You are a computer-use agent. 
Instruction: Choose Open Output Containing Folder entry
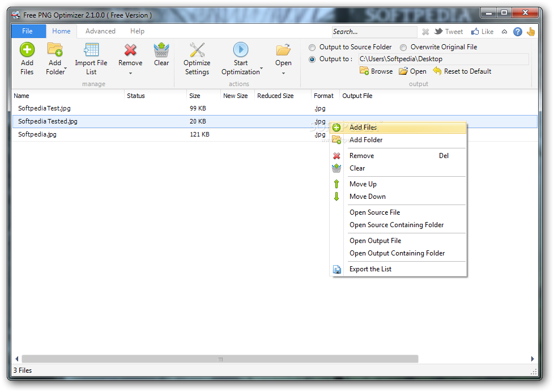398,253
